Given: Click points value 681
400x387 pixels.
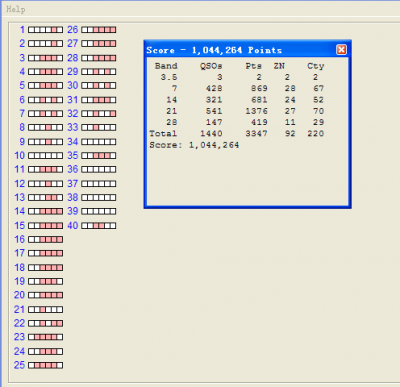Looking at the screenshot, I should point(259,100).
